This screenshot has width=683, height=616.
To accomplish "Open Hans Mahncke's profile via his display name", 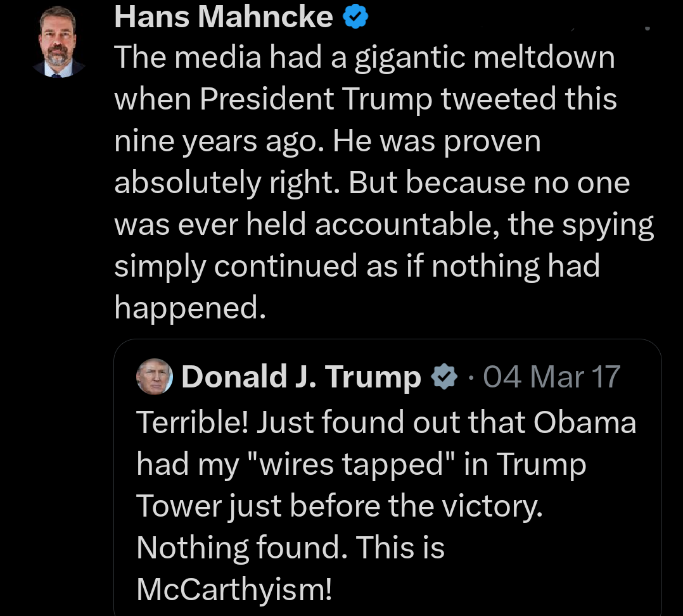I will 223,16.
